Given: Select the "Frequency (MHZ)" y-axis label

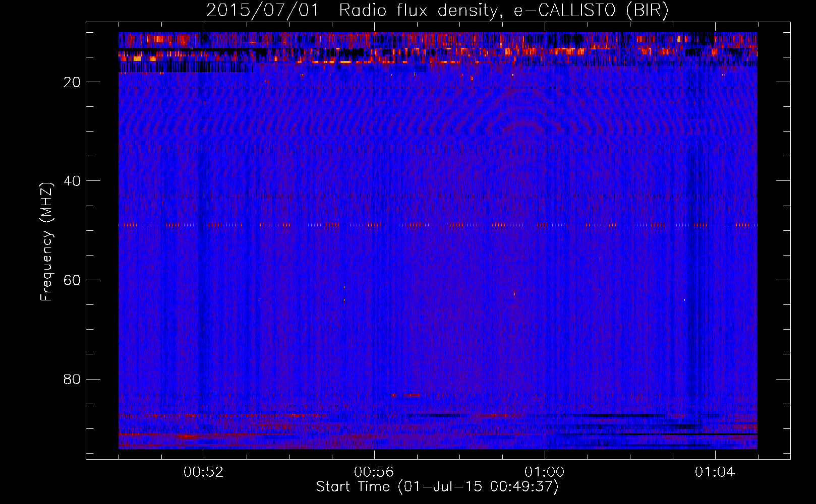Looking at the screenshot, I should (x=46, y=242).
